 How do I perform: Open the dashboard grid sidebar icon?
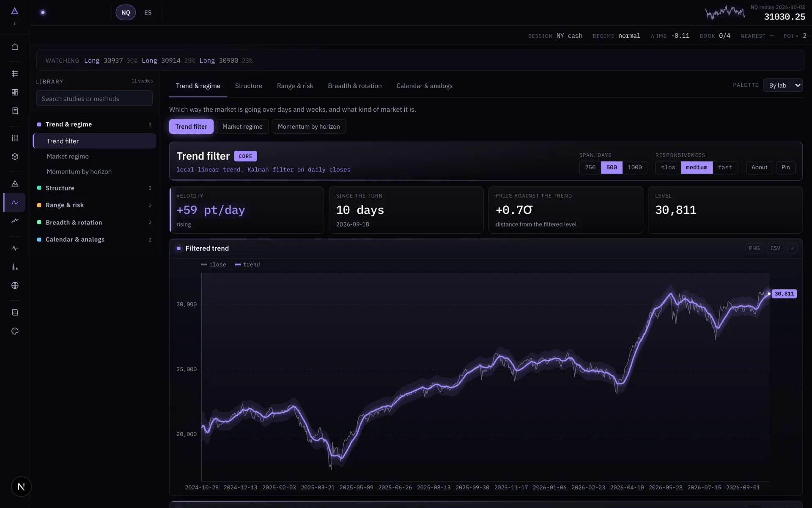15,92
